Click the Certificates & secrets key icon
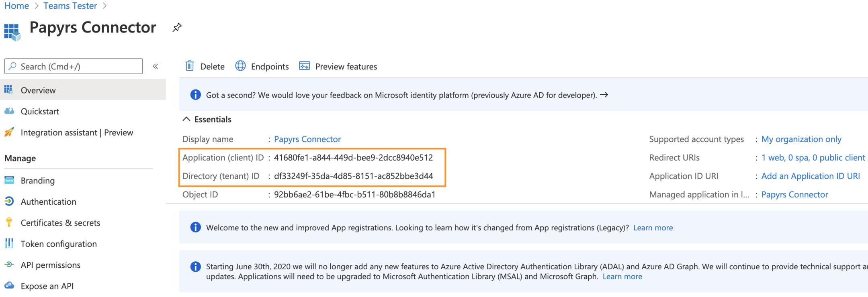 [x=9, y=222]
